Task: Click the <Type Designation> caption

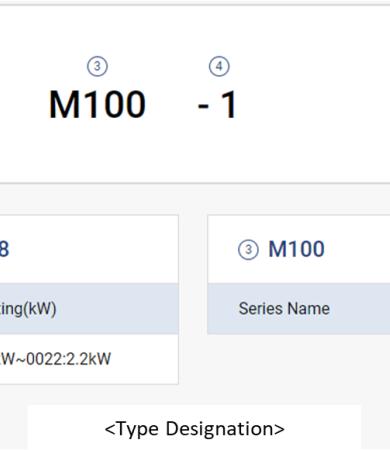Action: [x=194, y=429]
